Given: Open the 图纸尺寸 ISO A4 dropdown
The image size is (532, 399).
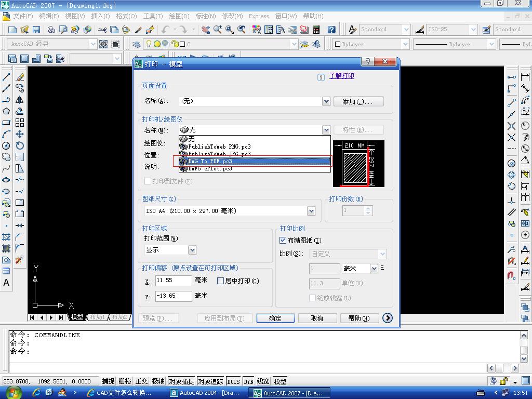Looking at the screenshot, I should click(311, 211).
